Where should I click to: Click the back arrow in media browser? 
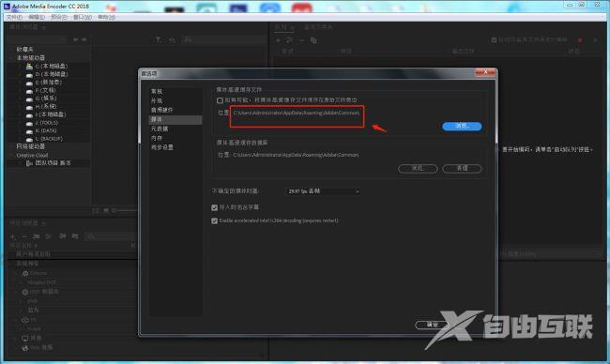(x=76, y=39)
